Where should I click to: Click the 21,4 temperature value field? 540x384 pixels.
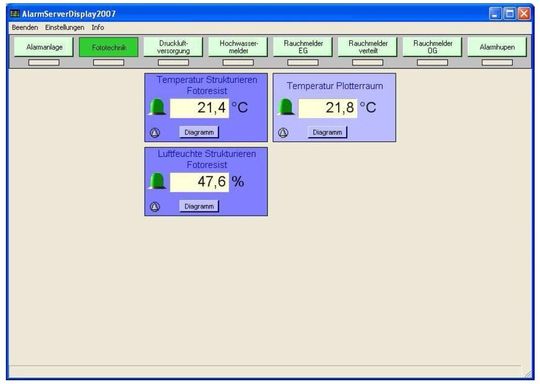tap(199, 108)
